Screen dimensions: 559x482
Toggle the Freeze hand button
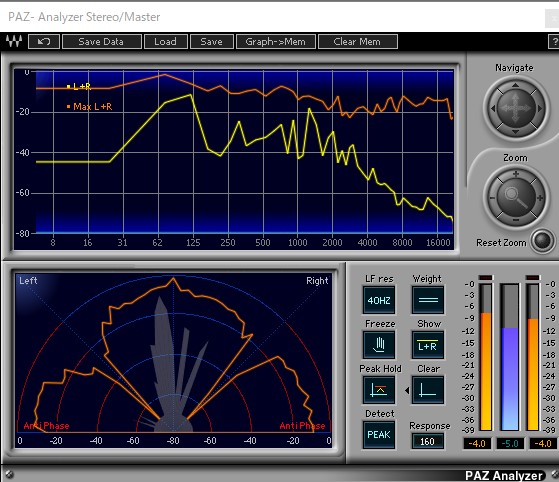379,345
